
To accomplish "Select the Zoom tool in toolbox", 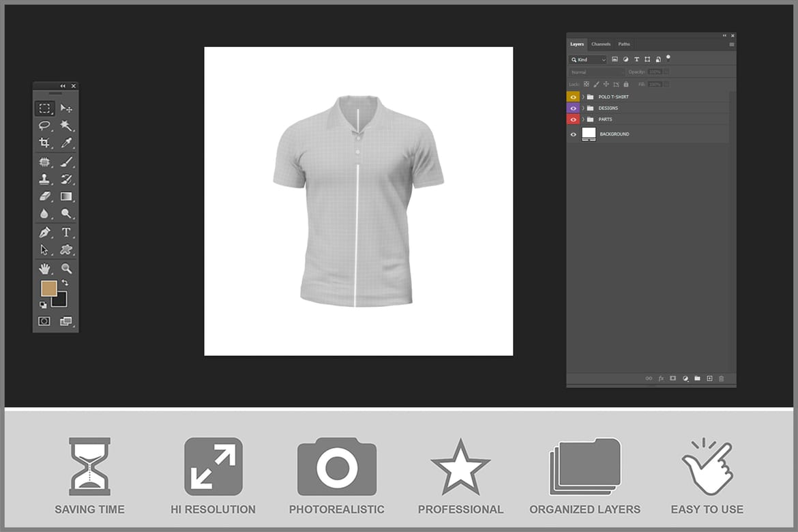I will (x=66, y=268).
